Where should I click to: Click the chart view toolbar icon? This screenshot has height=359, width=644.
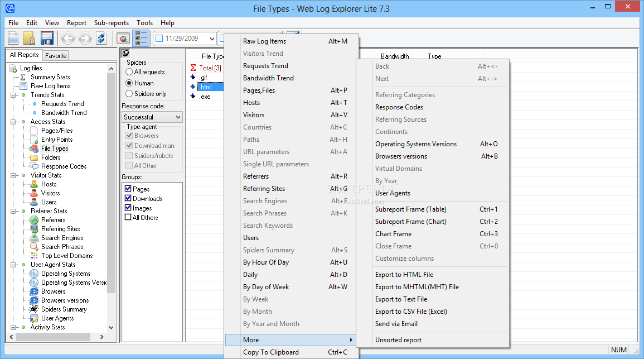123,39
